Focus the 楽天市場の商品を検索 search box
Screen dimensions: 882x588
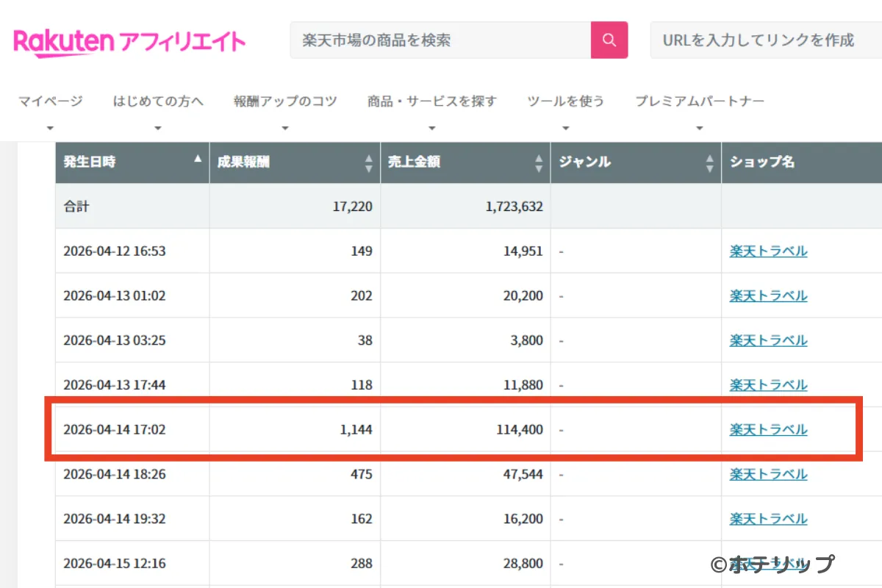440,40
